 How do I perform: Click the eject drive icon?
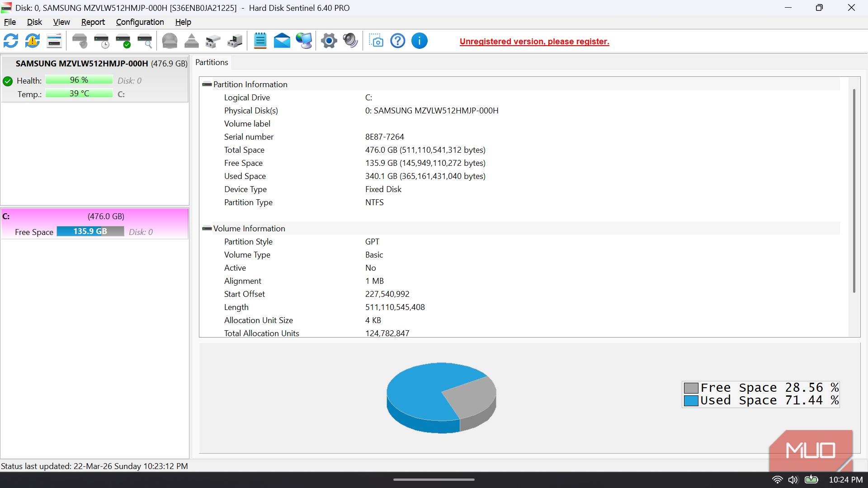tap(192, 41)
